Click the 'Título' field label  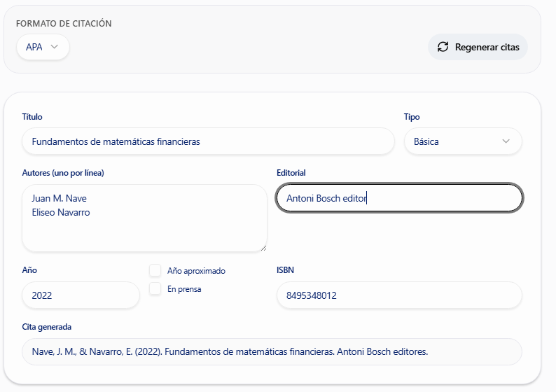coord(32,117)
